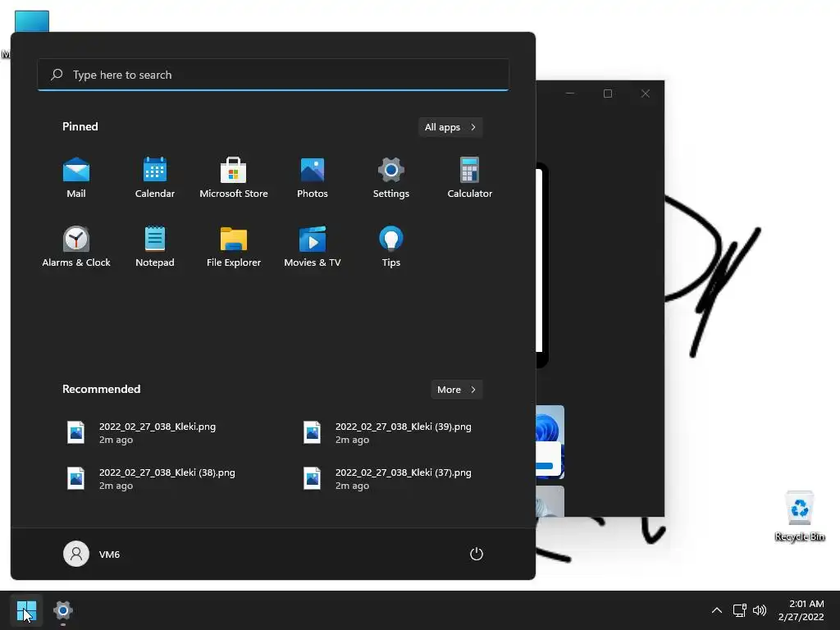
Task: Launch the Calculator app
Action: 470,178
